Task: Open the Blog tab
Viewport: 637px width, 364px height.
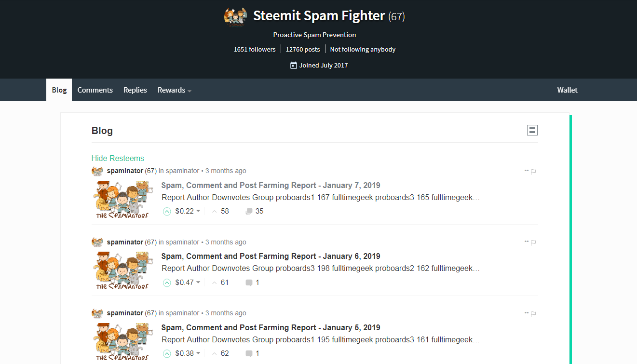Action: pos(59,90)
